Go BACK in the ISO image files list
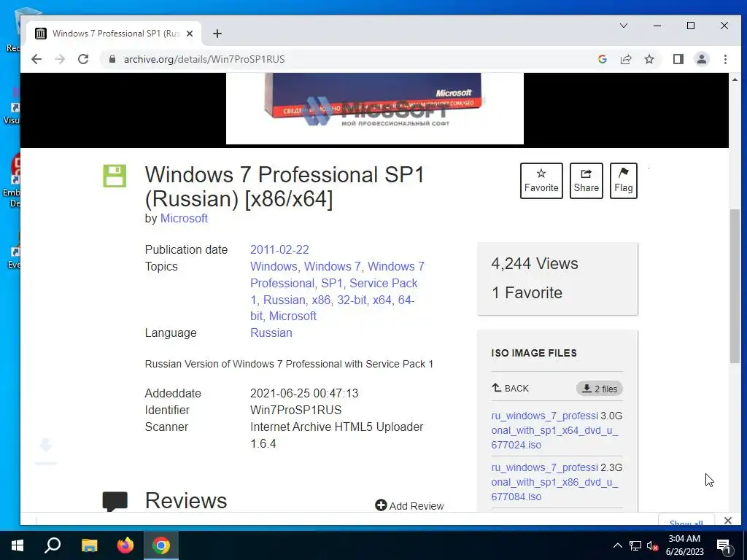Screen dimensions: 747x560 tap(510, 388)
